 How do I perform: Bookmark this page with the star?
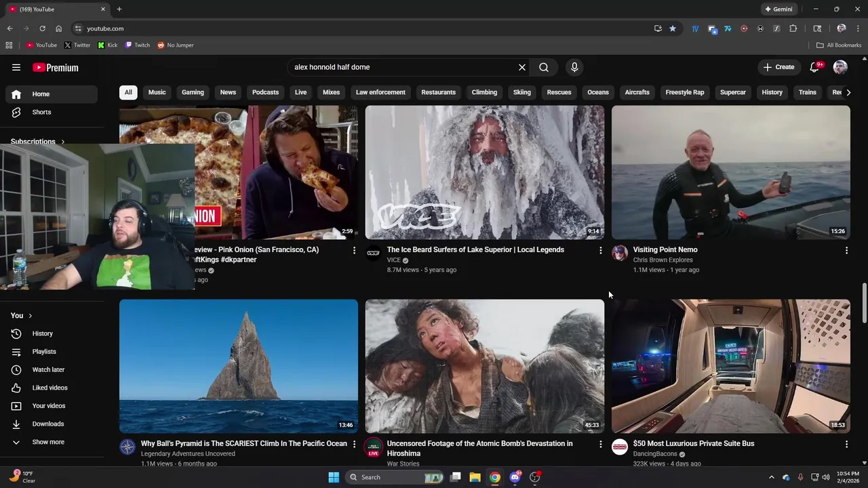pyautogui.click(x=673, y=28)
